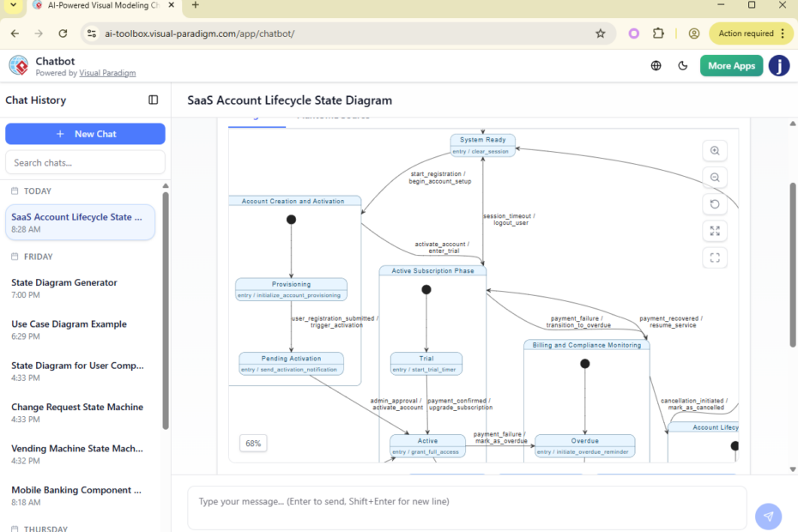Expand the FRIDAY chat history group
The height and width of the screenshot is (532, 798).
point(39,256)
